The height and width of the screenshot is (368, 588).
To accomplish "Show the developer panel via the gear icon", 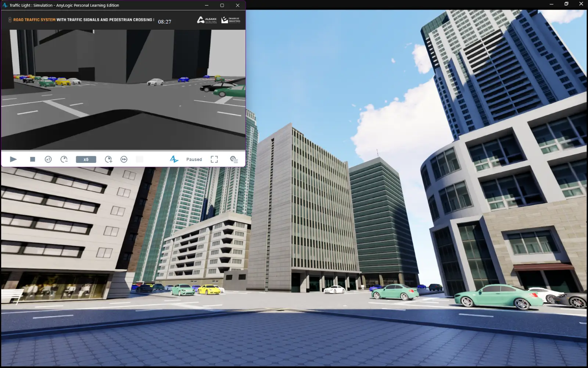I will (x=234, y=159).
